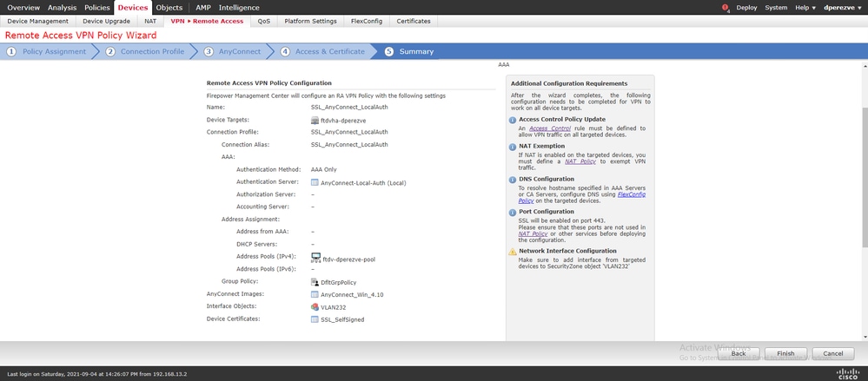This screenshot has height=381, width=868.
Task: Click the Back button
Action: (739, 353)
